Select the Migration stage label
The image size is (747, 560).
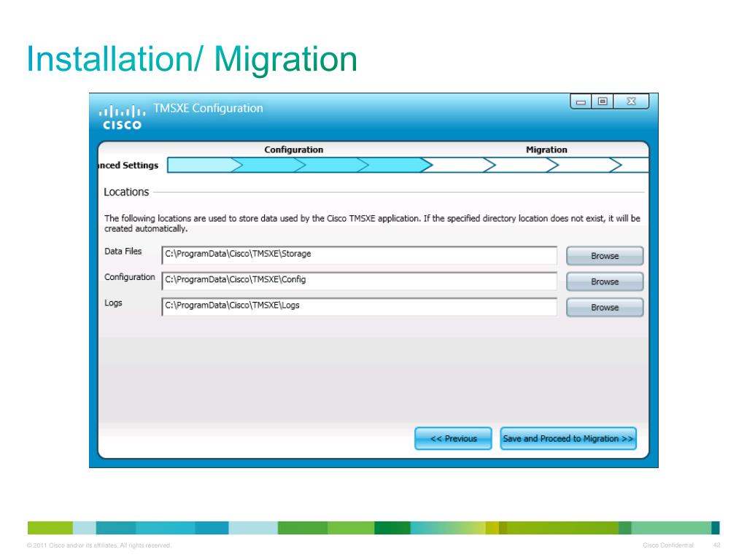coord(546,149)
